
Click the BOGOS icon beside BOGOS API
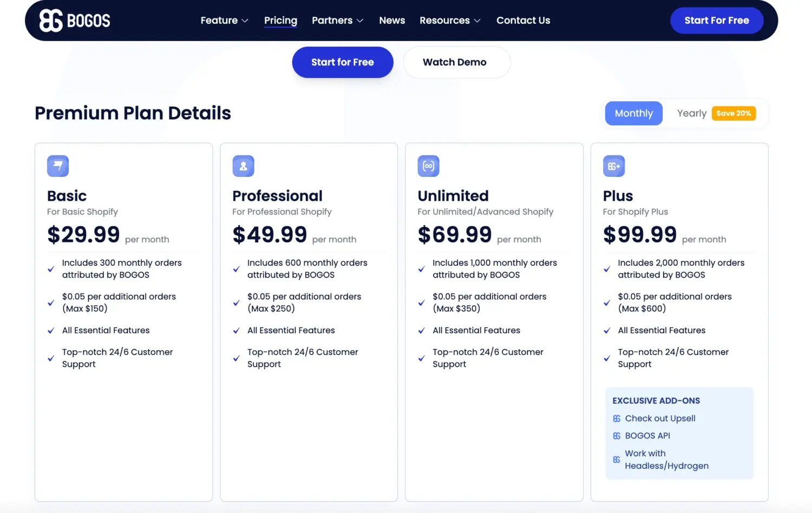pyautogui.click(x=617, y=436)
